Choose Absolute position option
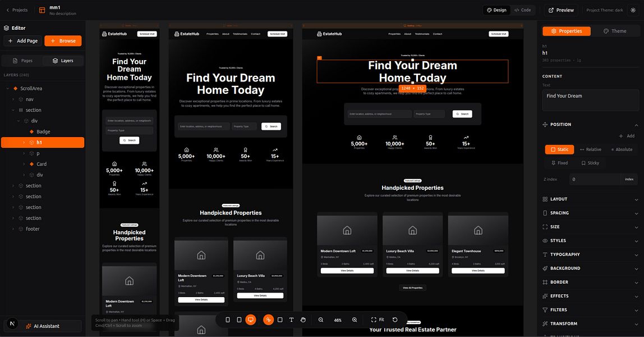Image resolution: width=644 pixels, height=337 pixels. pyautogui.click(x=622, y=149)
